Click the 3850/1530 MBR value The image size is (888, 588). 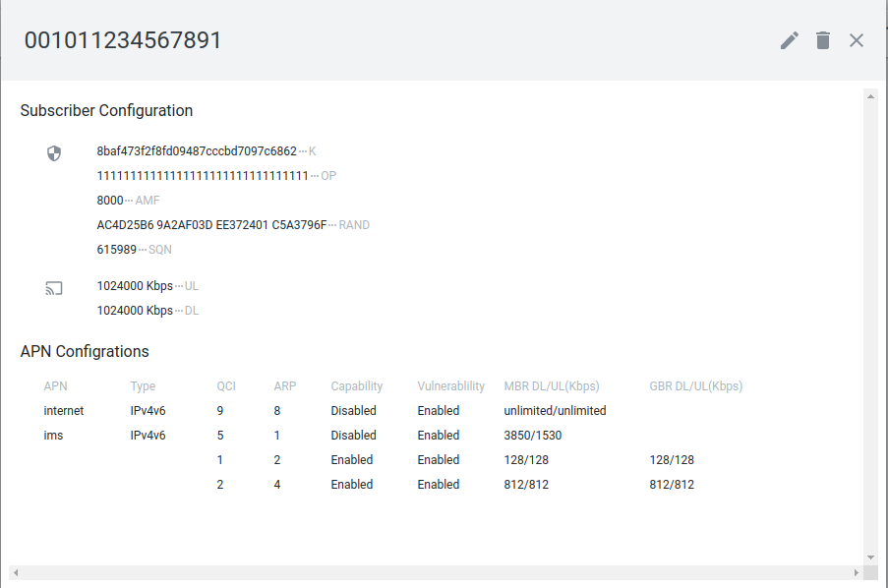tap(533, 435)
